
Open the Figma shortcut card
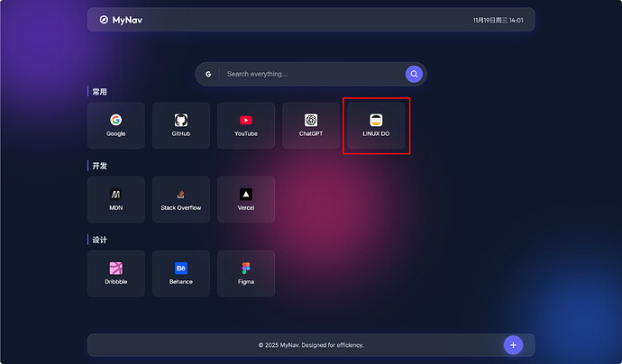point(246,273)
